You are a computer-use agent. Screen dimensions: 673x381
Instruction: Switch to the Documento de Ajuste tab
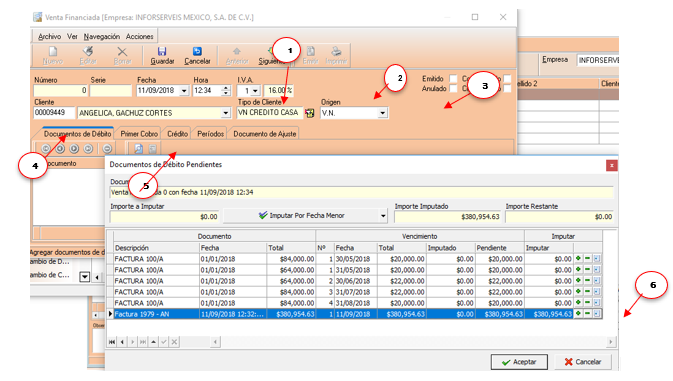pos(264,134)
